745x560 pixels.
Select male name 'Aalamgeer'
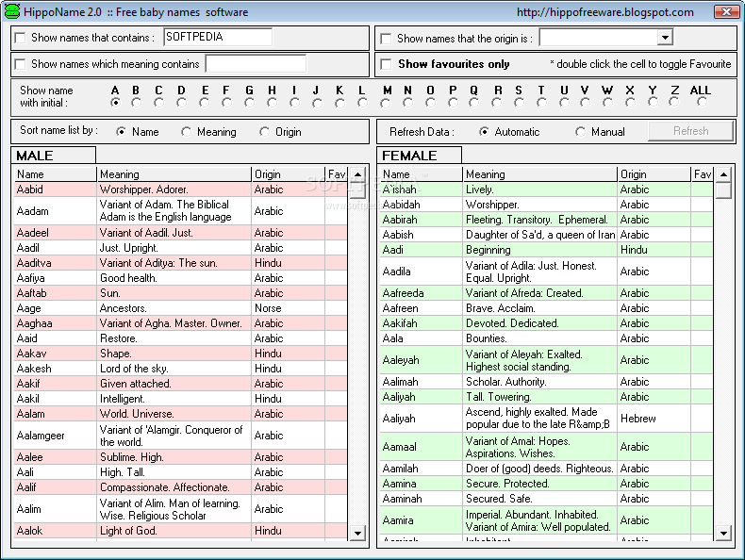pos(55,436)
